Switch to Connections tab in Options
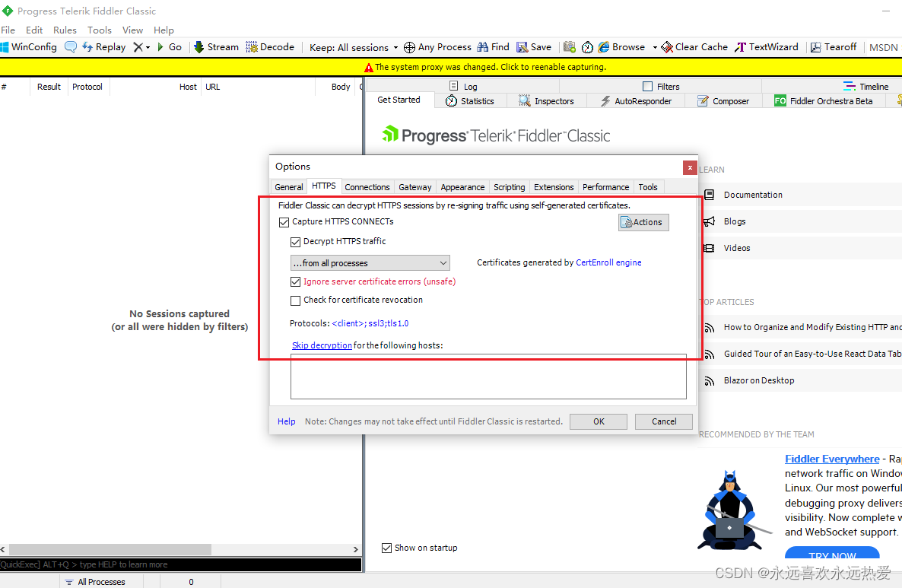Screen dimensions: 902x588 click(367, 187)
